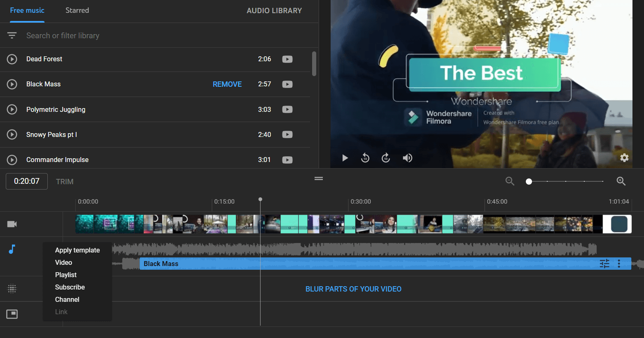Viewport: 644px width, 338px height.
Task: Mute the preview volume
Action: click(407, 158)
